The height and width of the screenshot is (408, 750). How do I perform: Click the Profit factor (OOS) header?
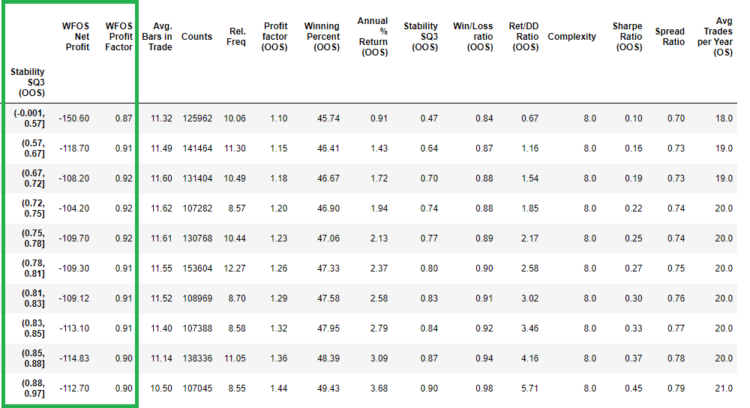click(x=275, y=36)
